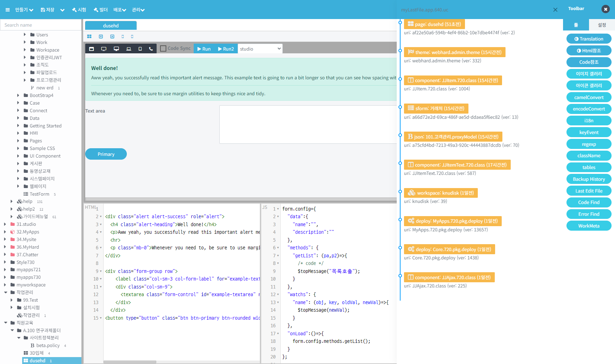
Task: Expand the Getting Started folder
Action: click(18, 126)
